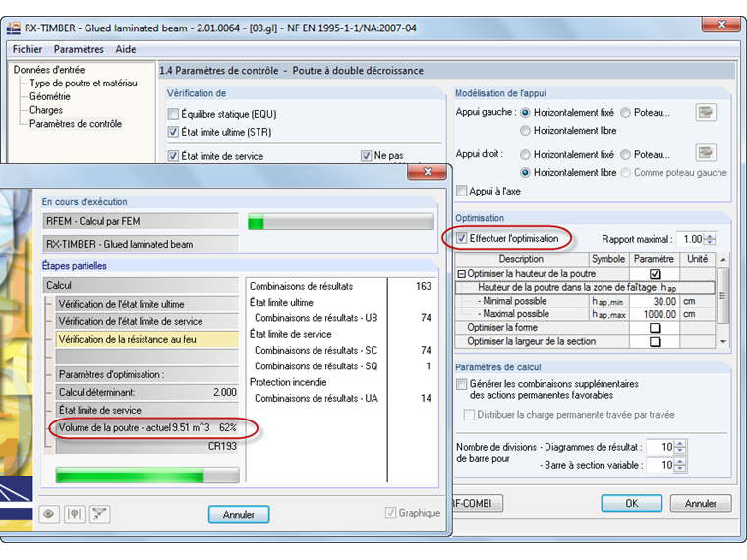Select Géométrie in navigation tree
Image resolution: width=747 pixels, height=560 pixels.
(50, 96)
